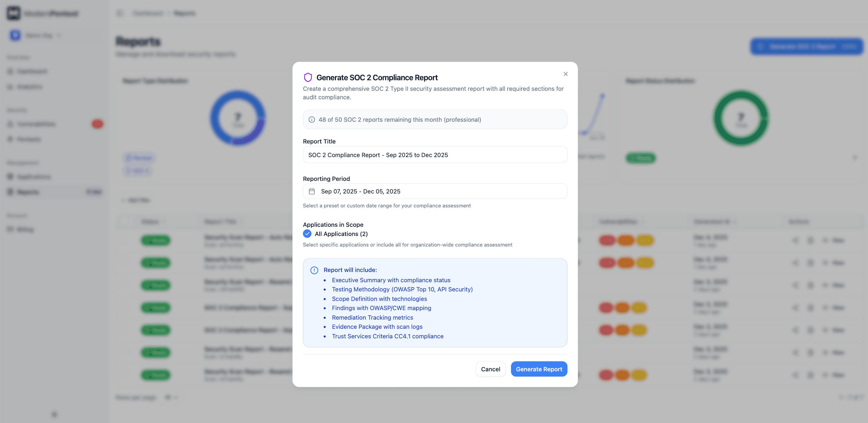Click the sidebar collapse icon in top bar
Viewport: 868px width, 423px height.
[x=120, y=13]
